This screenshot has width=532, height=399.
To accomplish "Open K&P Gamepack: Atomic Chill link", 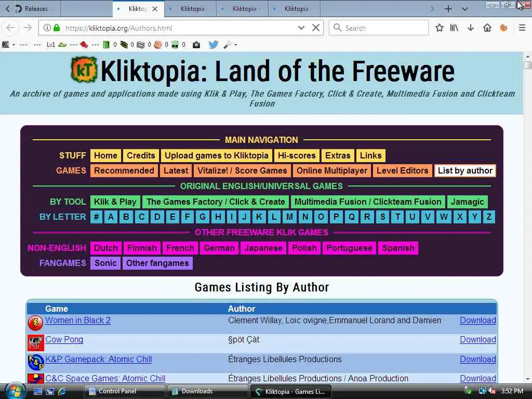I will (98, 359).
